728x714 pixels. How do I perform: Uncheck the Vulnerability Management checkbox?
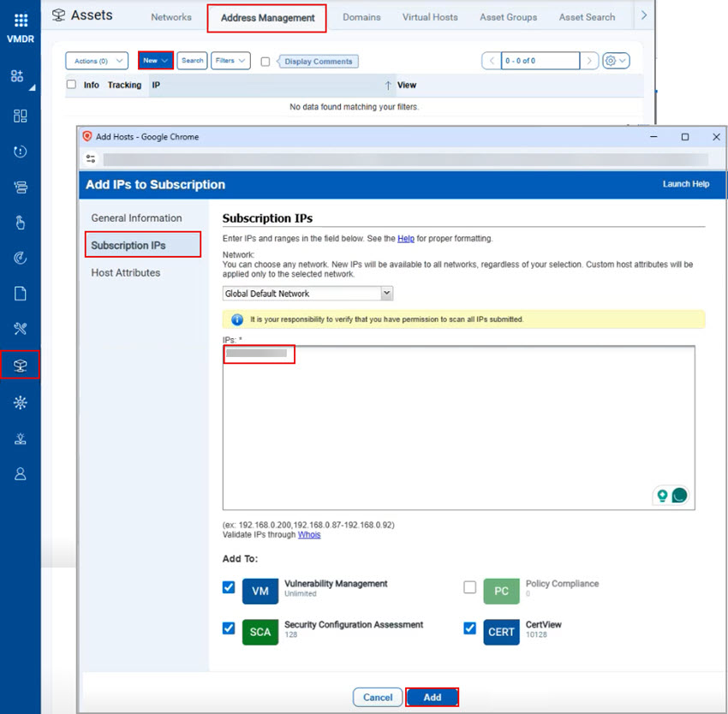(x=229, y=587)
